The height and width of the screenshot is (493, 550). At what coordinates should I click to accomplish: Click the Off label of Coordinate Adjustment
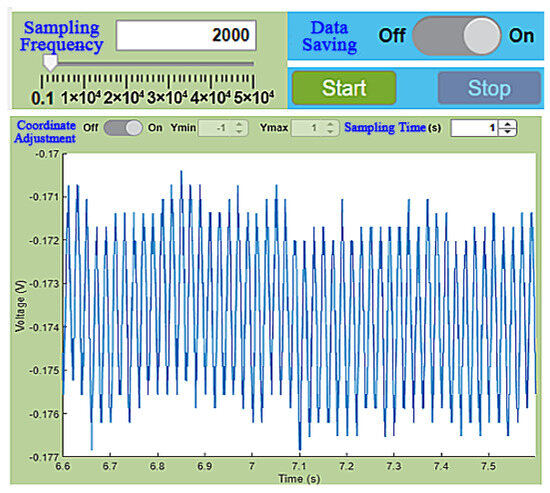pos(90,128)
